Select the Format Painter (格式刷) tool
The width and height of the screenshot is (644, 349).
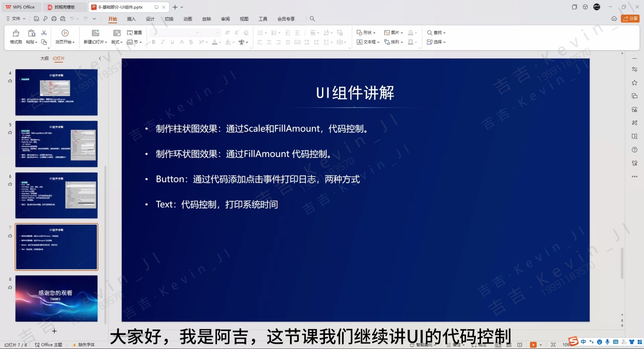click(x=15, y=37)
